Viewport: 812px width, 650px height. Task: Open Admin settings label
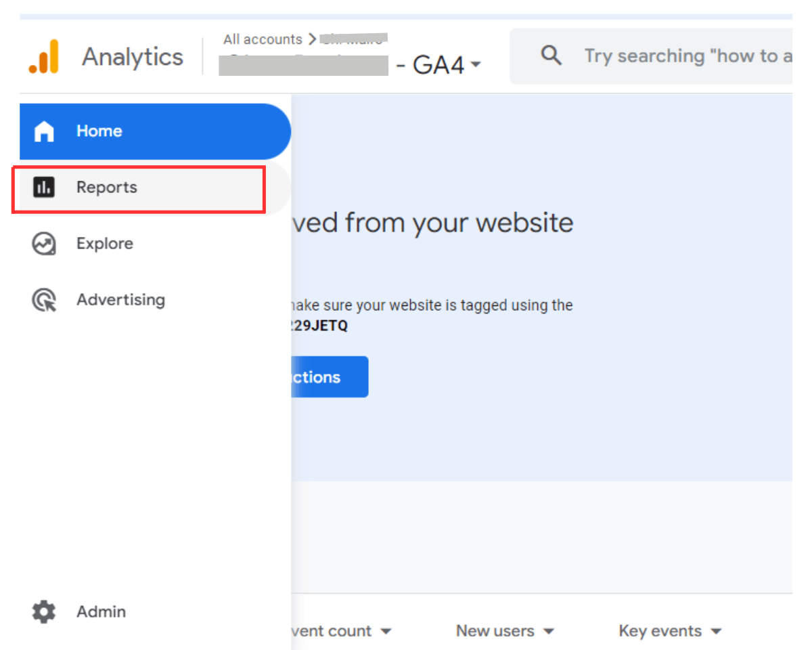coord(101,612)
